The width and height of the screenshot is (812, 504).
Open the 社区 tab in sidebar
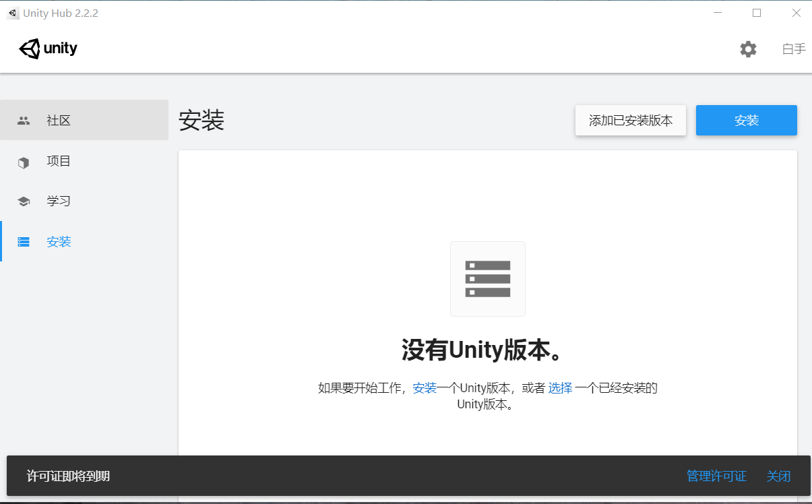tap(84, 120)
